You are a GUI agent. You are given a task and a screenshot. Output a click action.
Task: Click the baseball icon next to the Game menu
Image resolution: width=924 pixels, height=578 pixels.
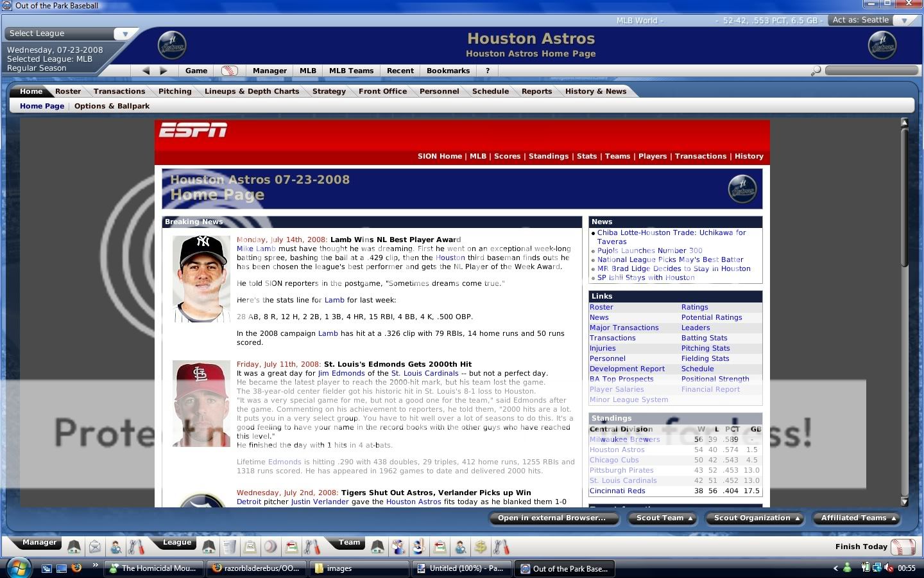(230, 71)
